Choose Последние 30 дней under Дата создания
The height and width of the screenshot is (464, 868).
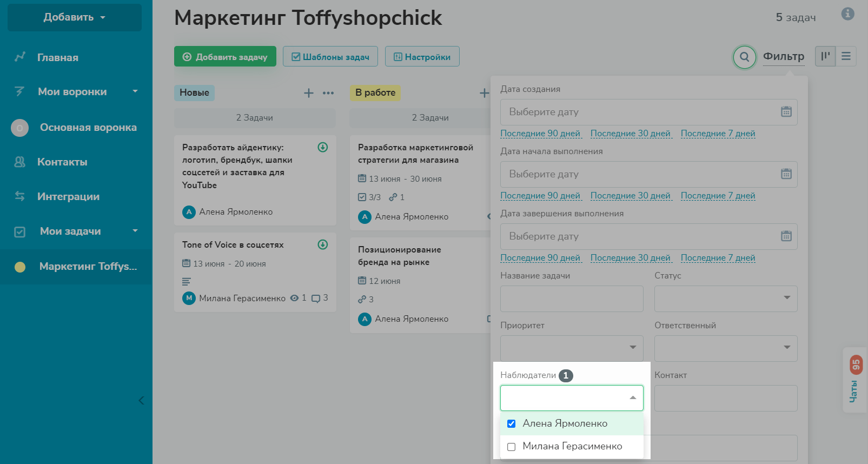point(631,134)
